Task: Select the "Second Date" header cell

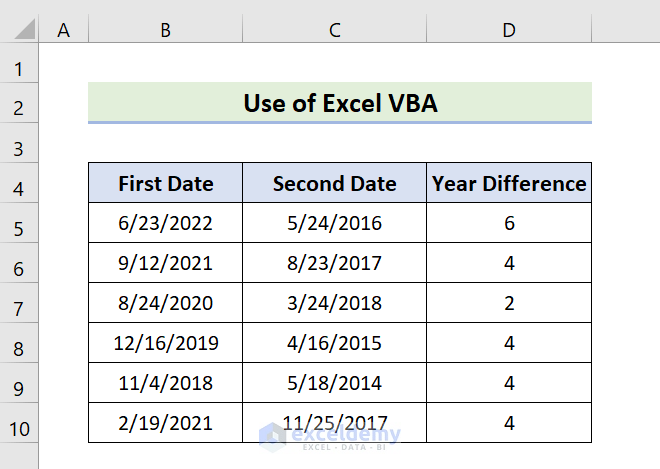Action: click(334, 184)
